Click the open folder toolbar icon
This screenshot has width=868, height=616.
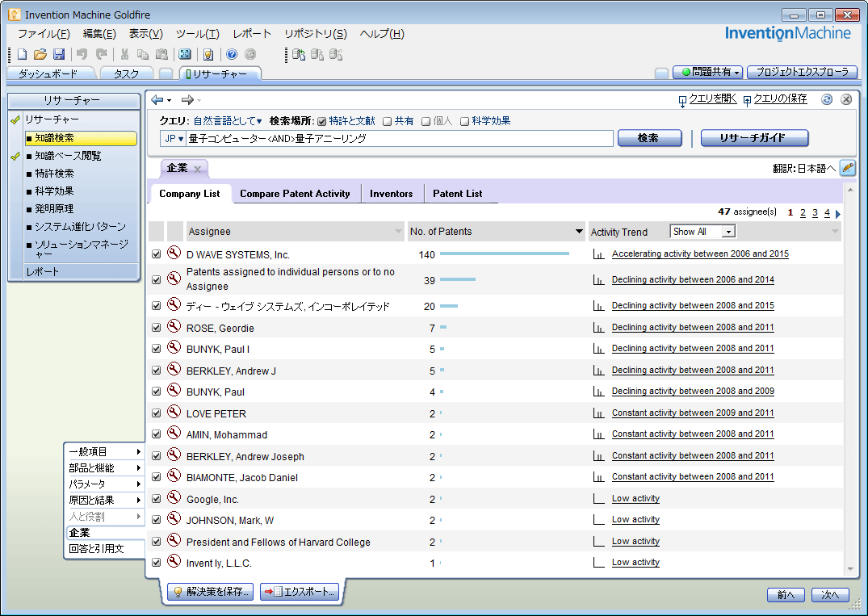(x=40, y=54)
